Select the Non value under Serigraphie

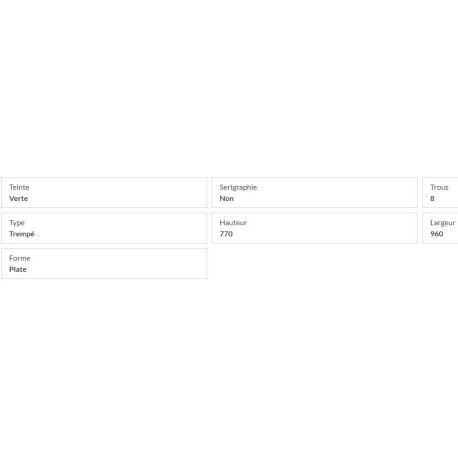227,198
